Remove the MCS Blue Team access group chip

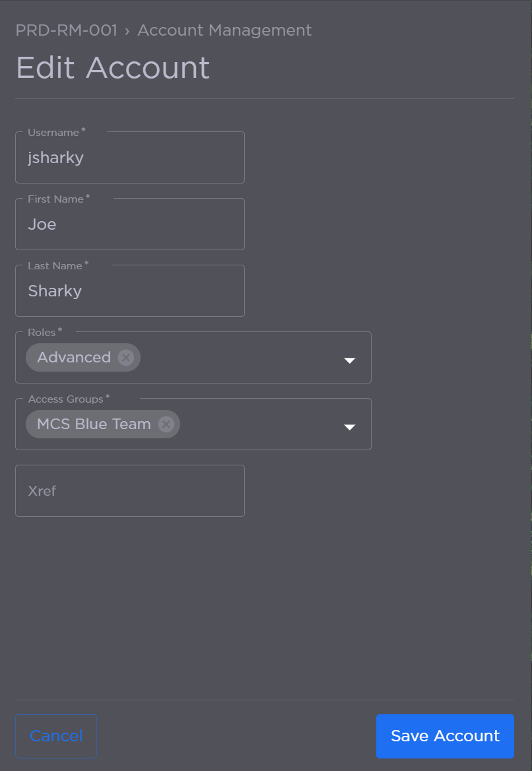click(x=166, y=424)
